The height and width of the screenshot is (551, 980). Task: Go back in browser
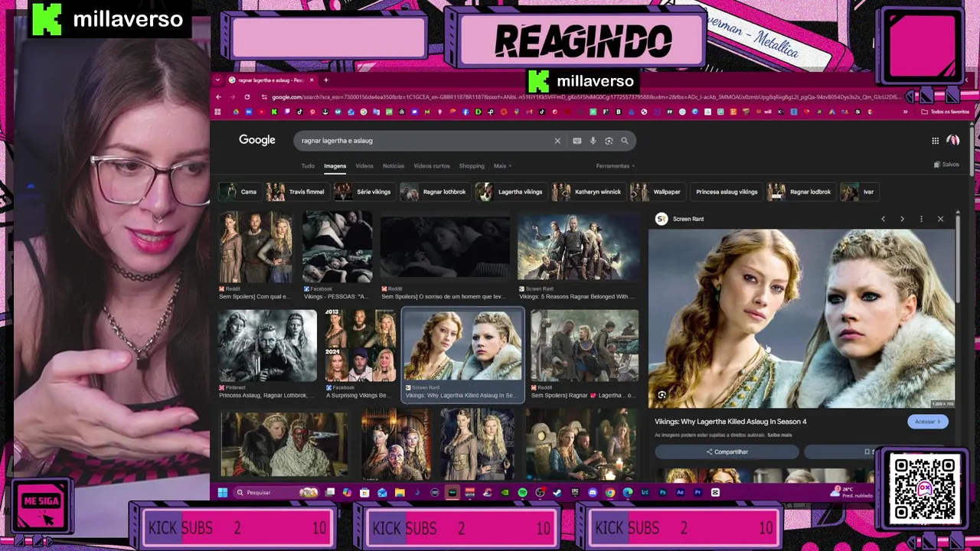[218, 97]
